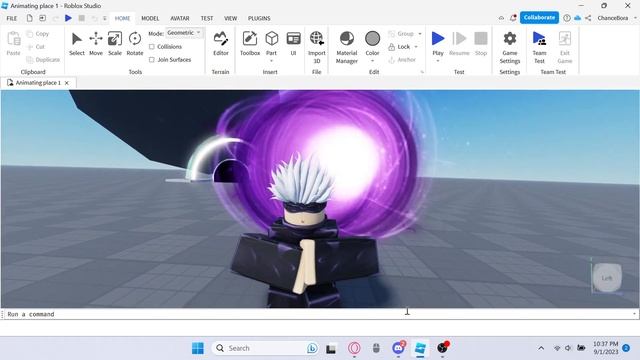This screenshot has height=360, width=640.
Task: Open the Terrain Editor
Action: click(221, 43)
